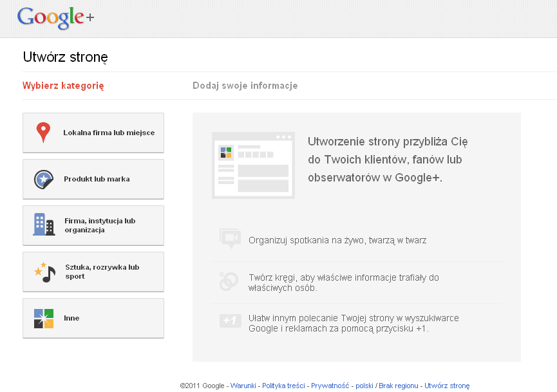Choose Produkt lub marka category
The width and height of the screenshot is (557, 392).
[x=97, y=179]
